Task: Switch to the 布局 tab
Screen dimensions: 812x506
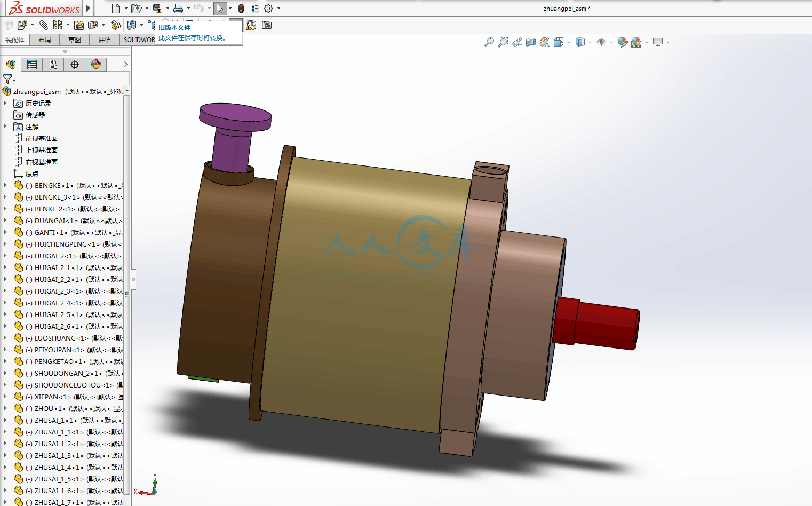Action: tap(45, 40)
